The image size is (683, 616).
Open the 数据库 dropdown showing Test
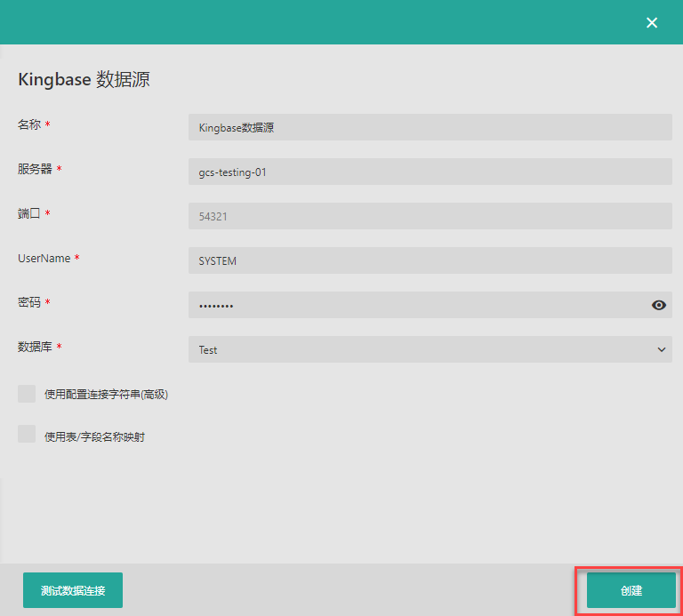pos(430,349)
